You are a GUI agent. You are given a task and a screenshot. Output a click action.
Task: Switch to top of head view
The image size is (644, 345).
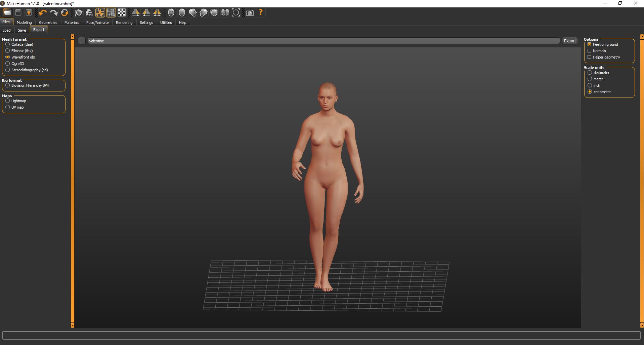214,13
